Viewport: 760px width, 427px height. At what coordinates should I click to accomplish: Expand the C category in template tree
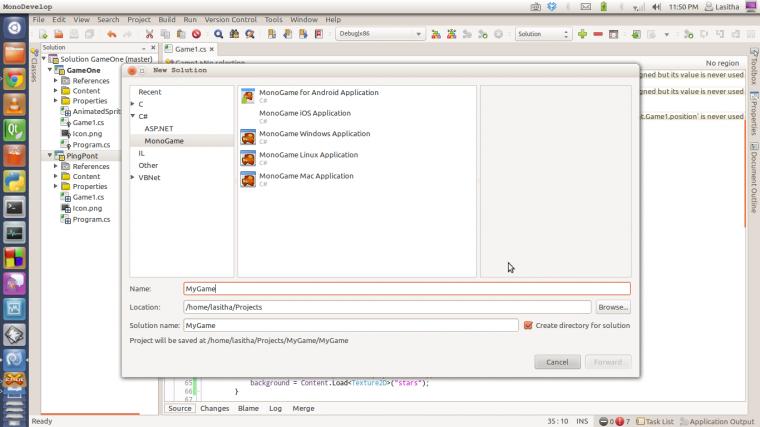click(x=132, y=104)
